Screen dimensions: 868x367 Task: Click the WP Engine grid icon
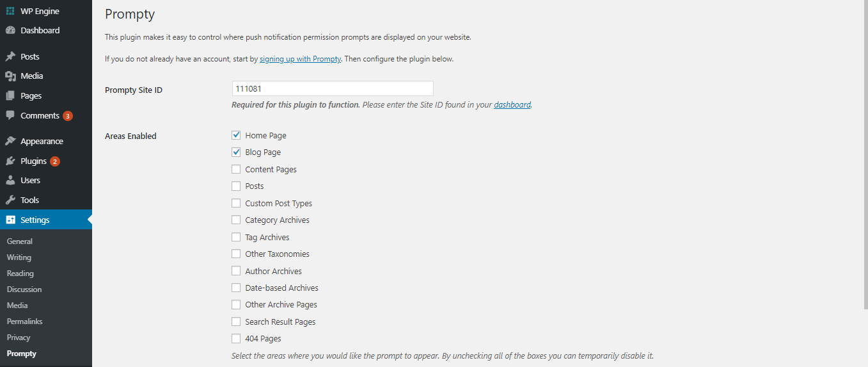click(10, 10)
